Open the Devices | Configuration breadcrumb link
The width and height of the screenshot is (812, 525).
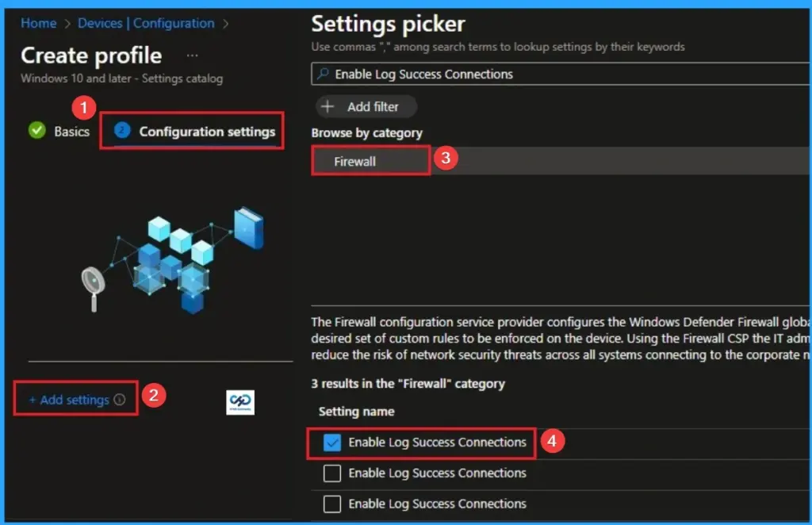point(146,23)
